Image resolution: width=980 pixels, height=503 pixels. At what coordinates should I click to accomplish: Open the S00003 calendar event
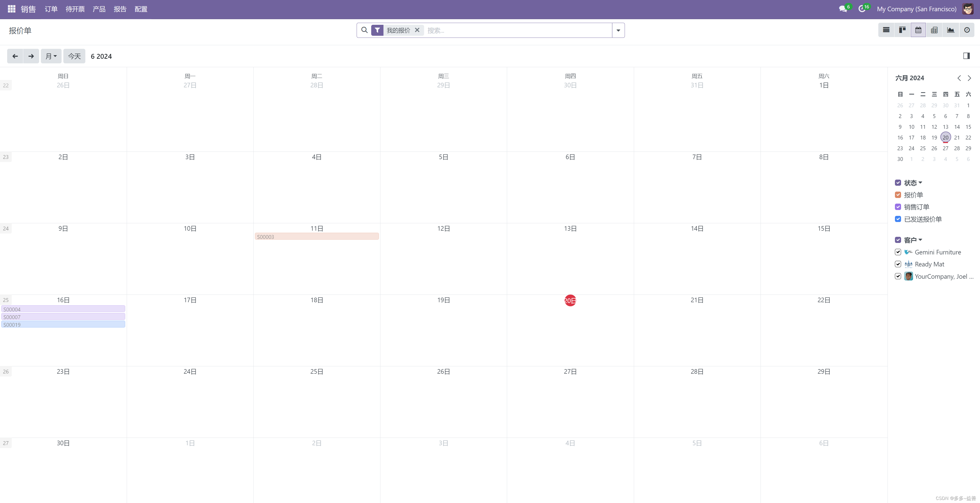[317, 237]
